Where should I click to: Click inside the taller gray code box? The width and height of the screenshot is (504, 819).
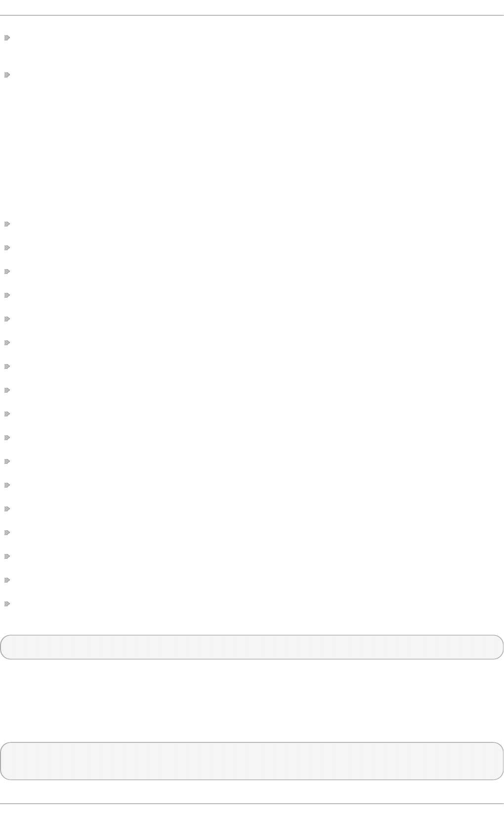click(252, 761)
